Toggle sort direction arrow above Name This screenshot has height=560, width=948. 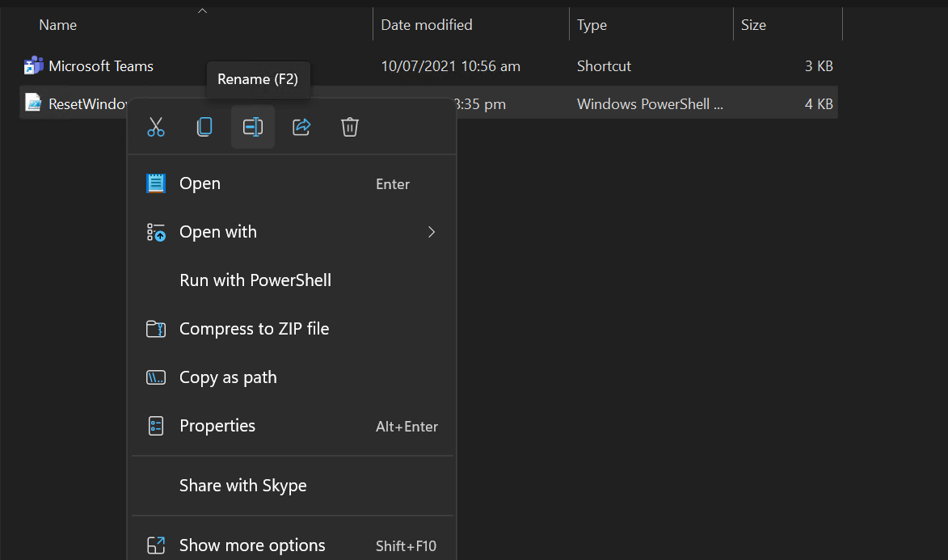click(x=203, y=11)
